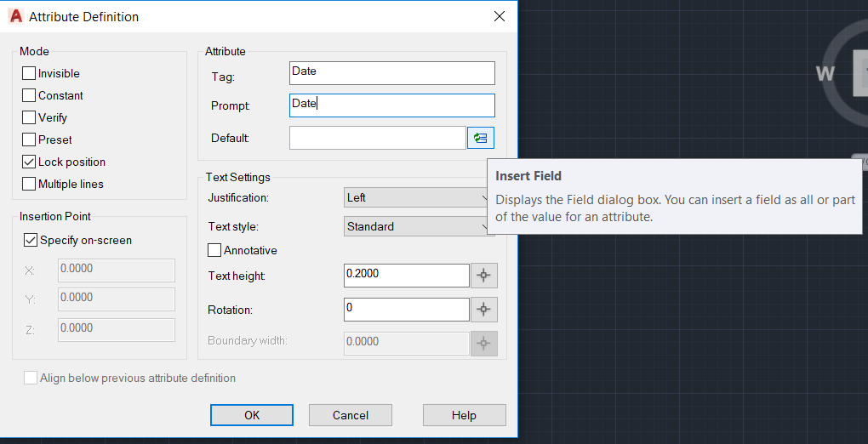Click the W direction on ViewCube compass
This screenshot has width=868, height=444.
tap(825, 74)
